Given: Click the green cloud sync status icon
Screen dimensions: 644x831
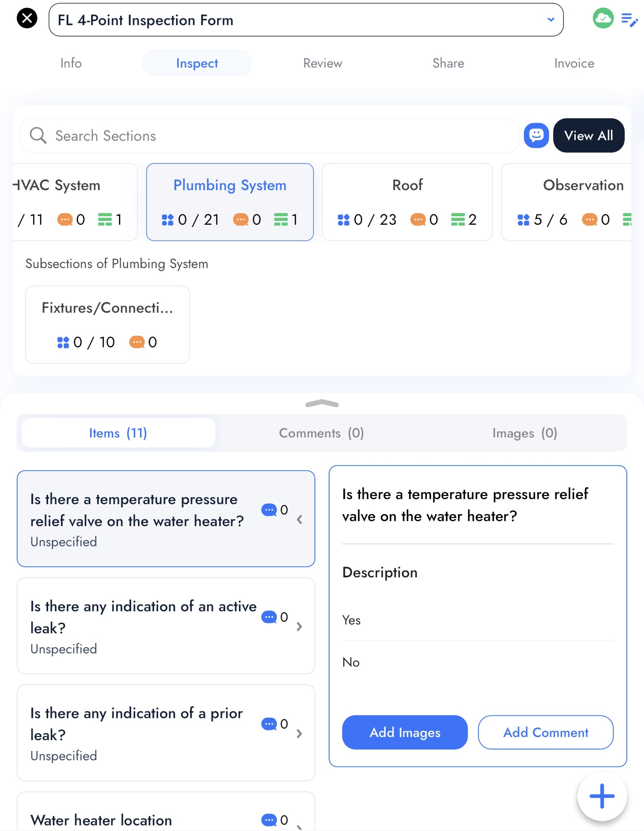Looking at the screenshot, I should click(602, 18).
